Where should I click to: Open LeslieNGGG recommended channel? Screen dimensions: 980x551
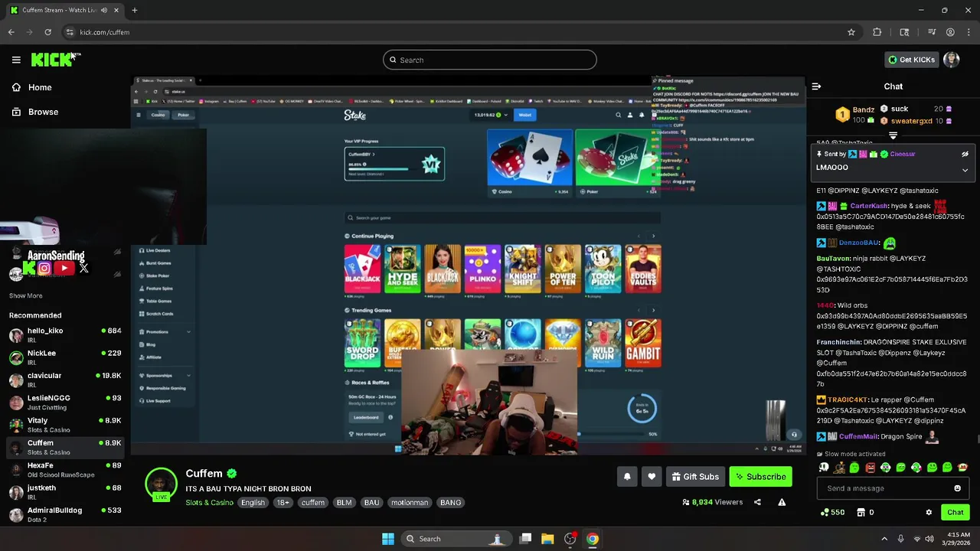(65, 403)
